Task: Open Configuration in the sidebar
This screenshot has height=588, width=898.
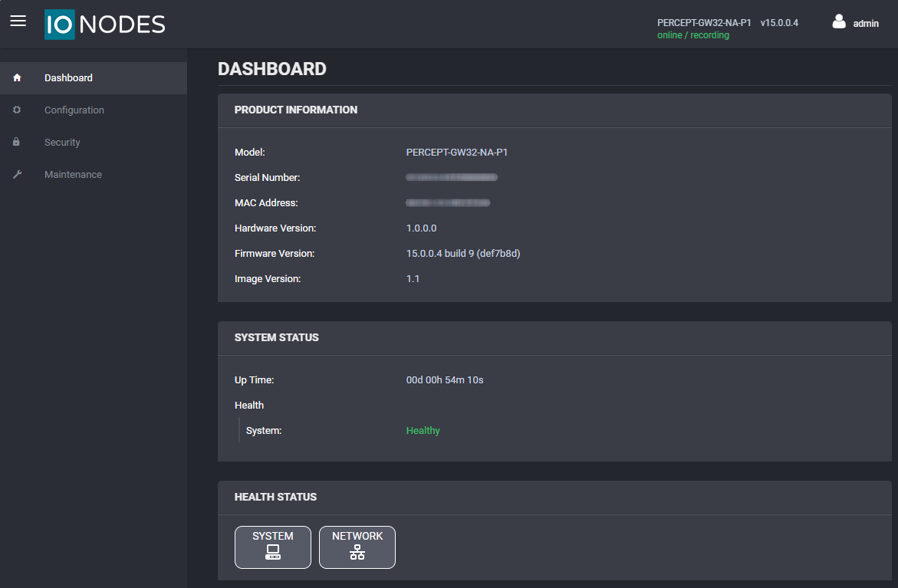Action: pyautogui.click(x=94, y=110)
